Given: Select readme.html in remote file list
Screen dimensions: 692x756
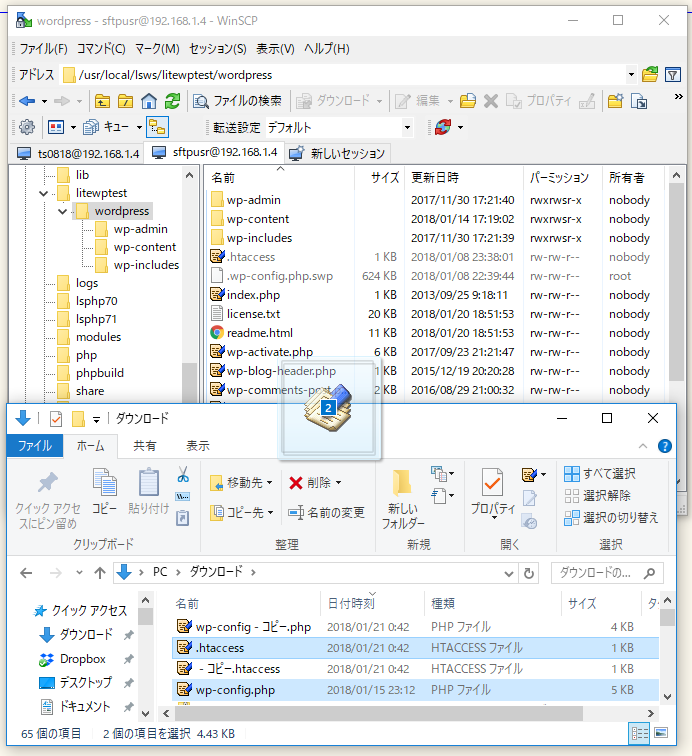Looking at the screenshot, I should click(259, 333).
